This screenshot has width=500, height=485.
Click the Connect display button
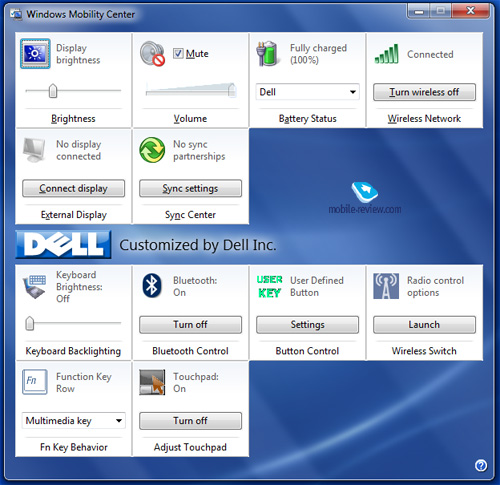point(73,188)
